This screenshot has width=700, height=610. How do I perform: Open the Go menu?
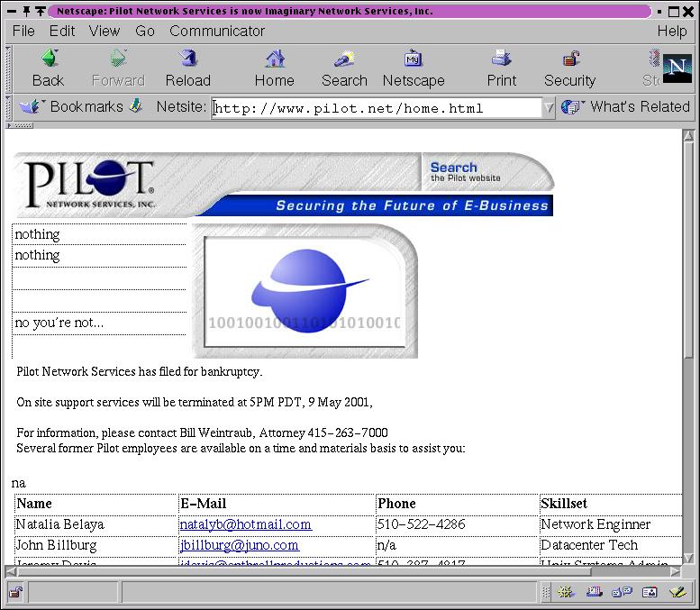point(145,31)
